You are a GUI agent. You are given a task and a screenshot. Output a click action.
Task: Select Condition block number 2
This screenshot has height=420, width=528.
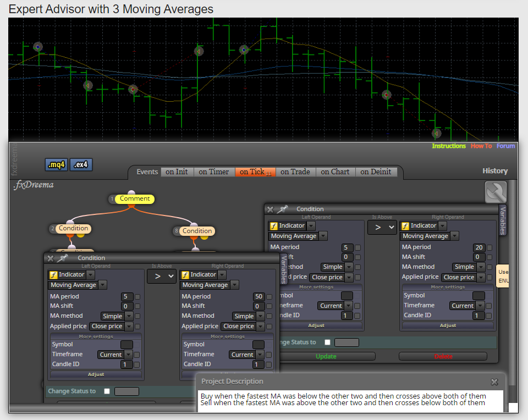coord(73,228)
